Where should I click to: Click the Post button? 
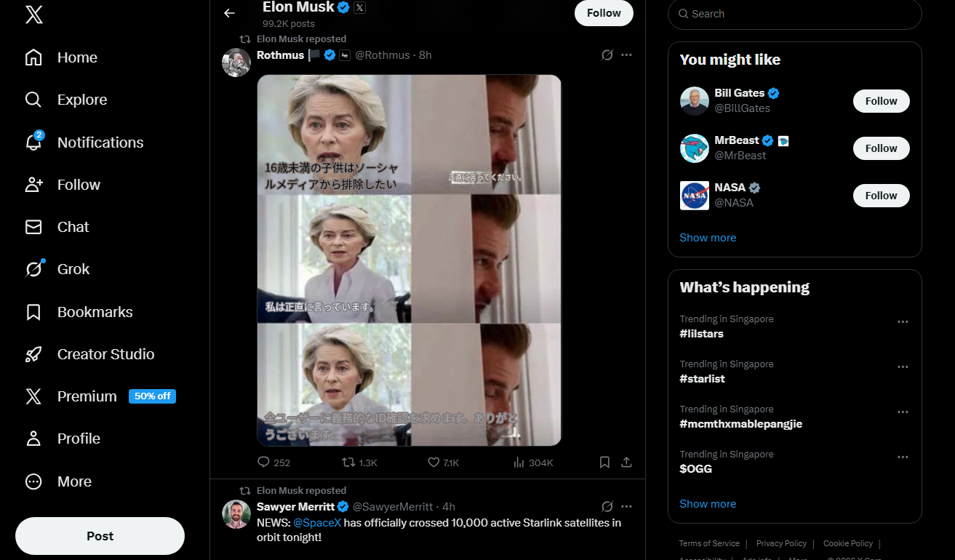click(100, 536)
